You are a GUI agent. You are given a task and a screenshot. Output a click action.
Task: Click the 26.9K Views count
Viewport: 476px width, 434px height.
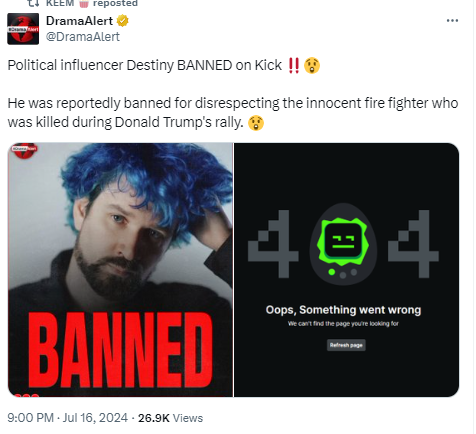click(x=170, y=418)
